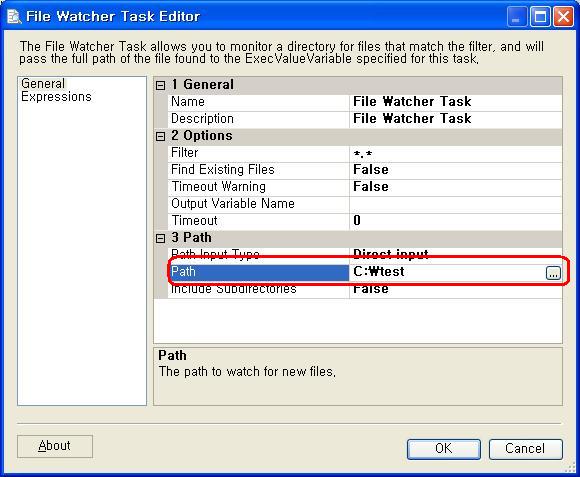Viewport: 580px width, 477px height.
Task: Maximize the File Watcher Task Editor window
Action: [x=540, y=17]
